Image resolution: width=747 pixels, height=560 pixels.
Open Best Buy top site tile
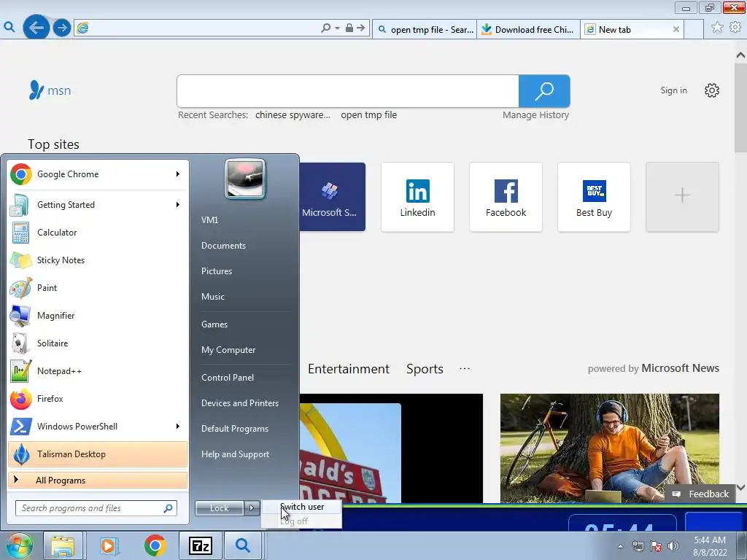tap(594, 197)
